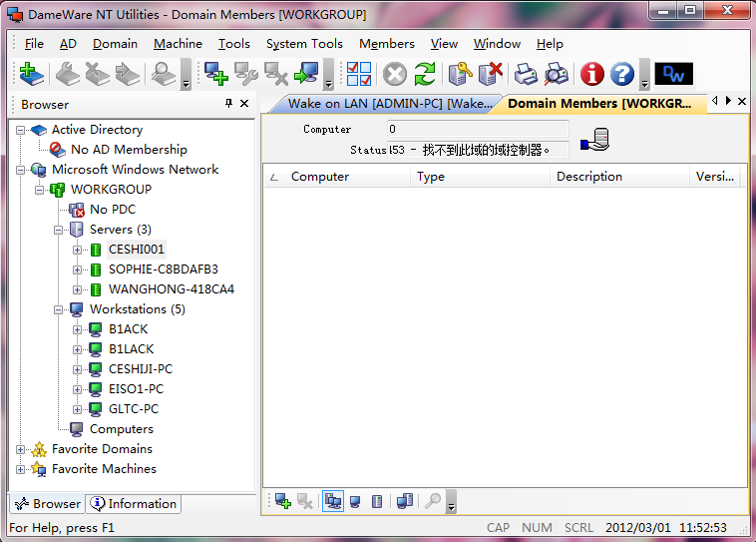Open the File menu
756x542 pixels.
pos(34,44)
